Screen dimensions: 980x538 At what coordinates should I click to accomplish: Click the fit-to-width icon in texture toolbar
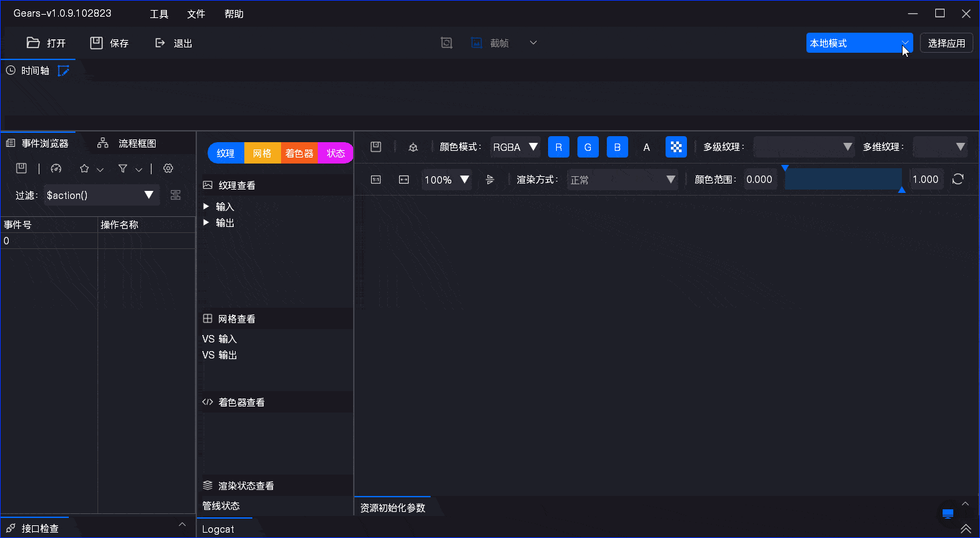coord(404,179)
